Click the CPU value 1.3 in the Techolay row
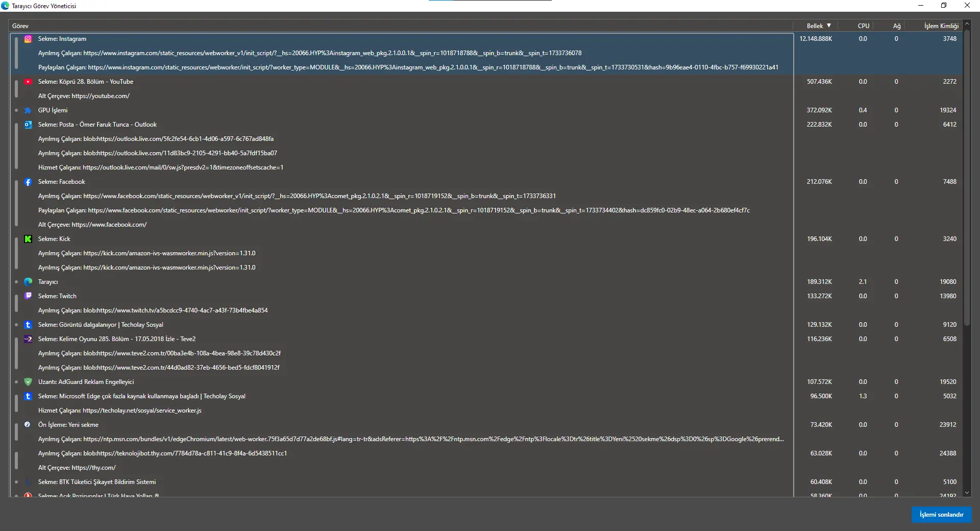Viewport: 980px width, 531px height. coord(863,396)
